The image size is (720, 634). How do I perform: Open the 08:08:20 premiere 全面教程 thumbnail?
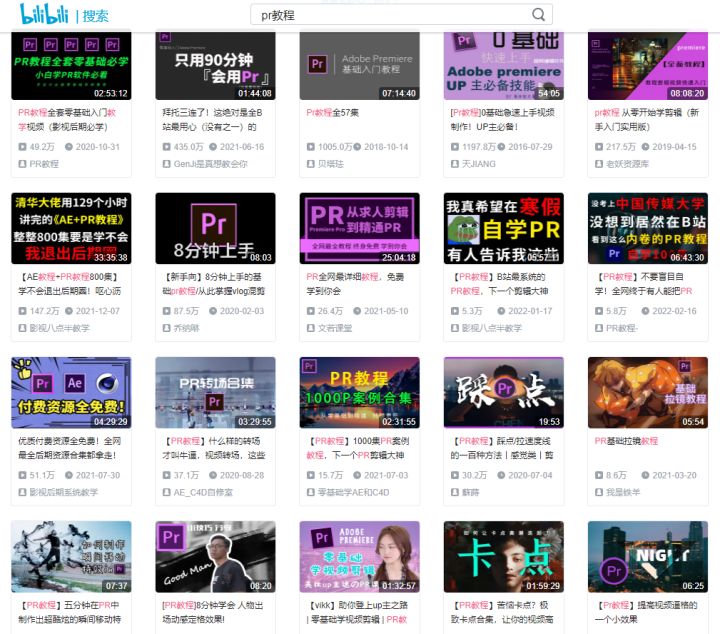[648, 66]
